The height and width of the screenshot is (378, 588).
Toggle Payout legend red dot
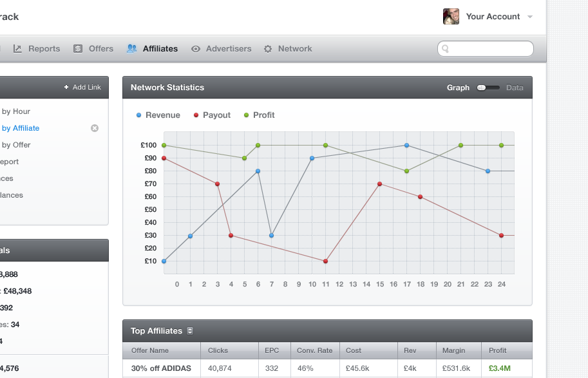coord(196,115)
